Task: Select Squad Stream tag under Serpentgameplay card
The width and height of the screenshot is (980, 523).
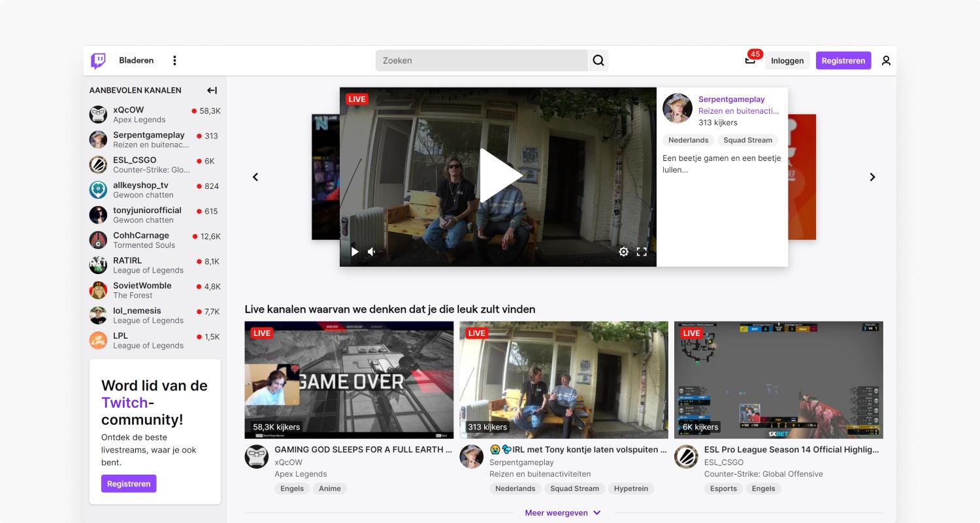Action: click(x=574, y=488)
